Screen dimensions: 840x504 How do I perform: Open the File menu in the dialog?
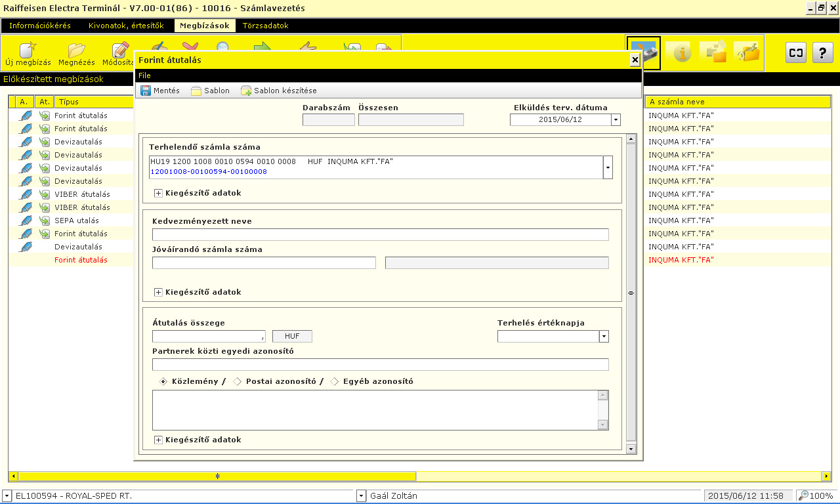click(144, 76)
